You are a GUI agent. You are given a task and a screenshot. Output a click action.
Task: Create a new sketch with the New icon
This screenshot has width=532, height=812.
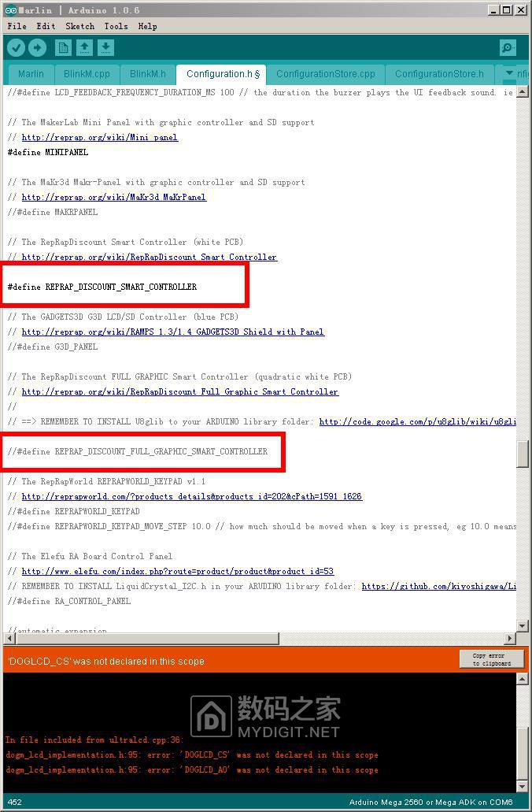[63, 47]
